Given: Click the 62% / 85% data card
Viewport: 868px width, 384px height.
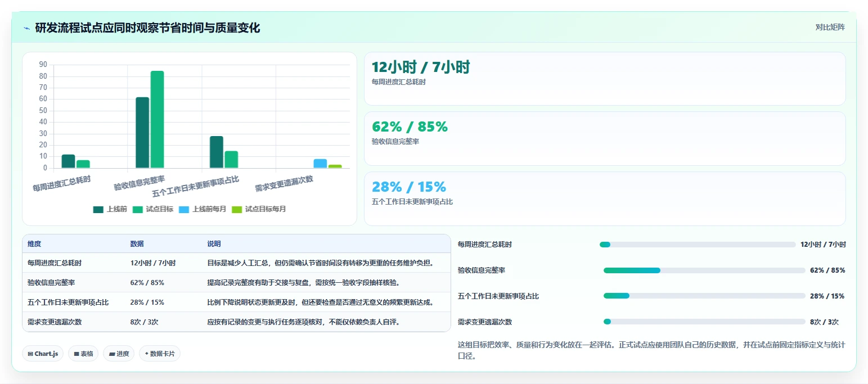Looking at the screenshot, I should pos(605,138).
